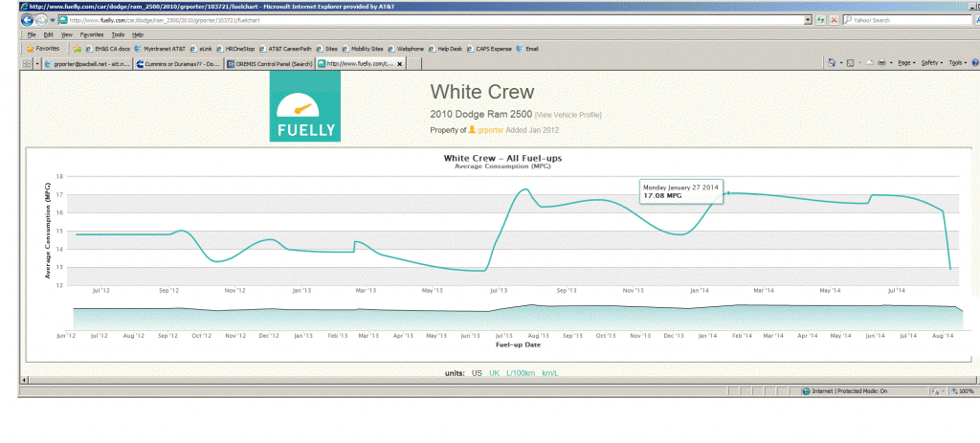Switch units to UK

pyautogui.click(x=494, y=373)
